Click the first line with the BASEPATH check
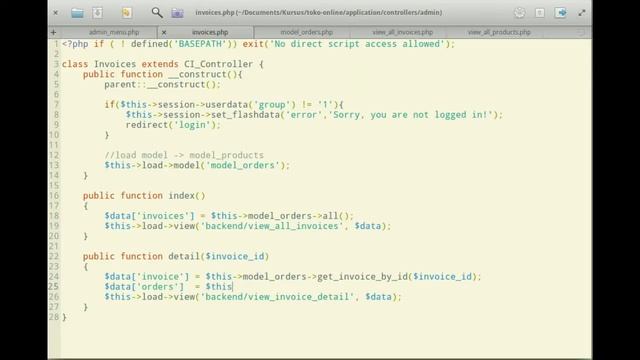The image size is (640, 360). click(x=258, y=44)
